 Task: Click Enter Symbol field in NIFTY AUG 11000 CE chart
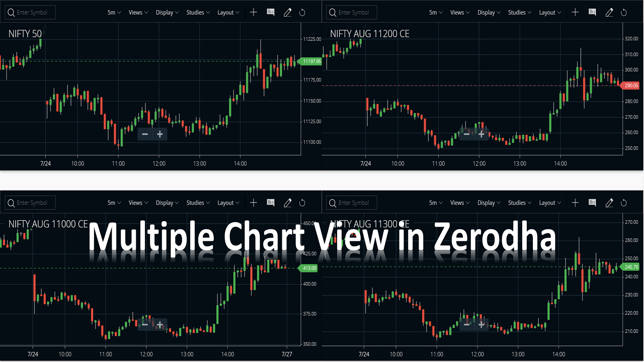[x=30, y=203]
